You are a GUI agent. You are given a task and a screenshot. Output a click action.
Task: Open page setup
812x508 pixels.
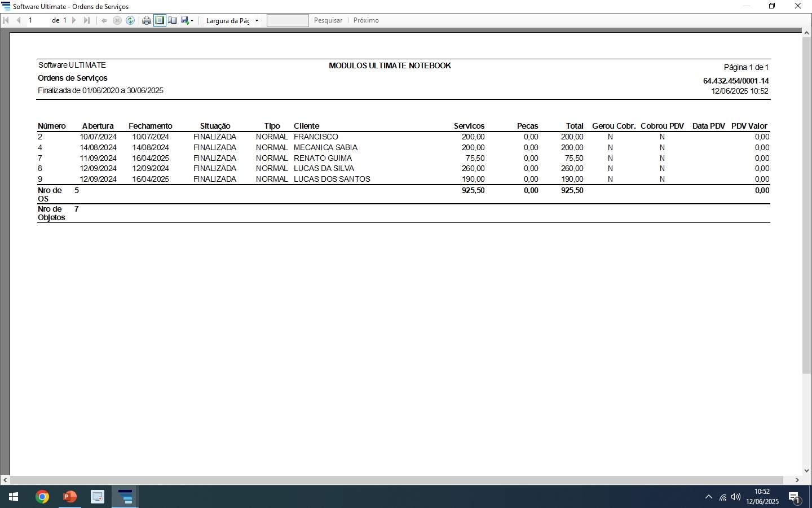click(173, 20)
